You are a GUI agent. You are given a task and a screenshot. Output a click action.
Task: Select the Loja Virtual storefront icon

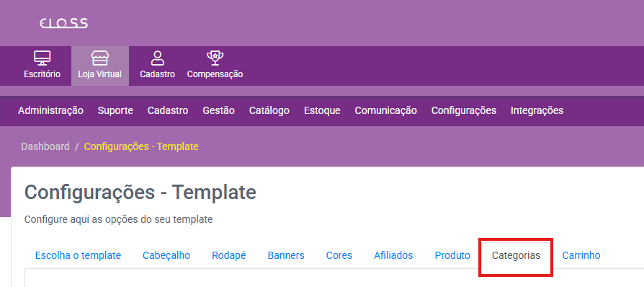pyautogui.click(x=100, y=58)
